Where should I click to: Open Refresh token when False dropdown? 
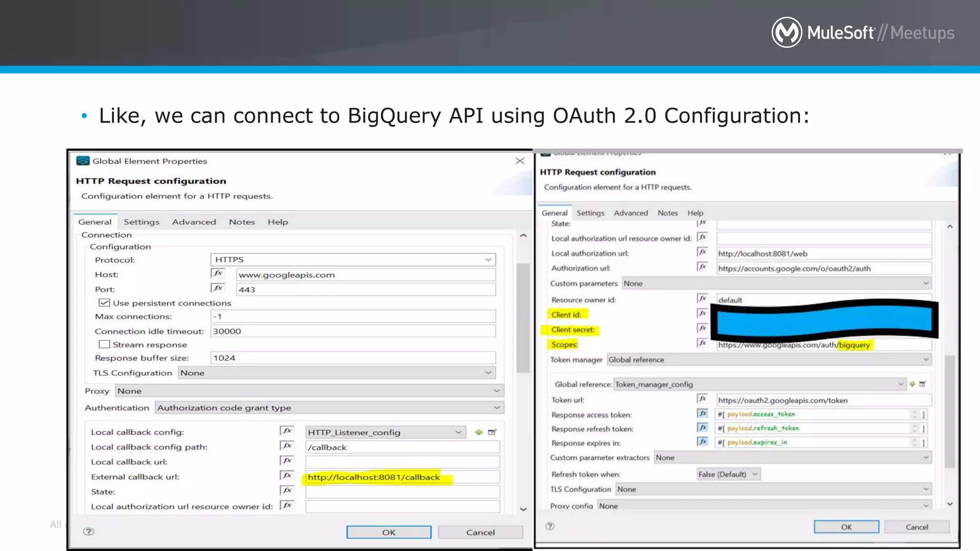pyautogui.click(x=728, y=474)
